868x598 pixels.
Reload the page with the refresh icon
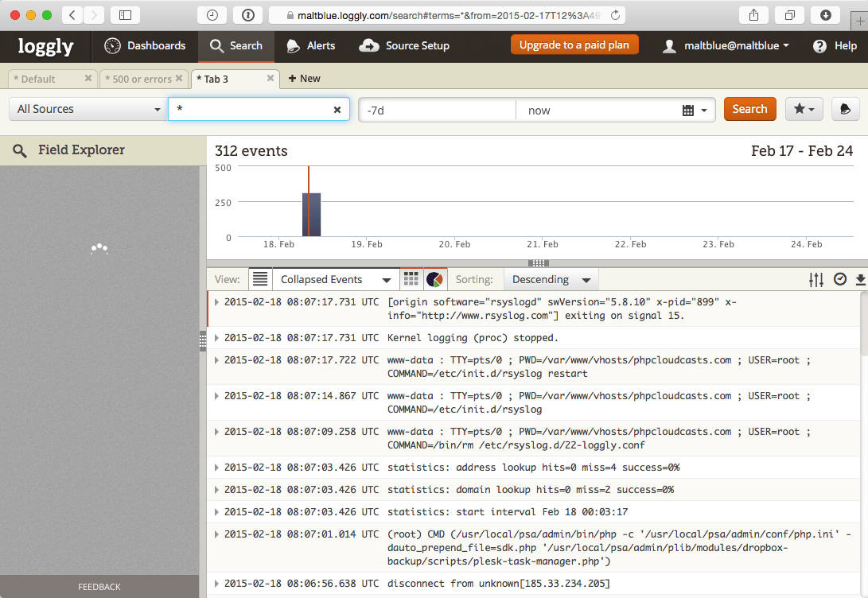pos(615,15)
